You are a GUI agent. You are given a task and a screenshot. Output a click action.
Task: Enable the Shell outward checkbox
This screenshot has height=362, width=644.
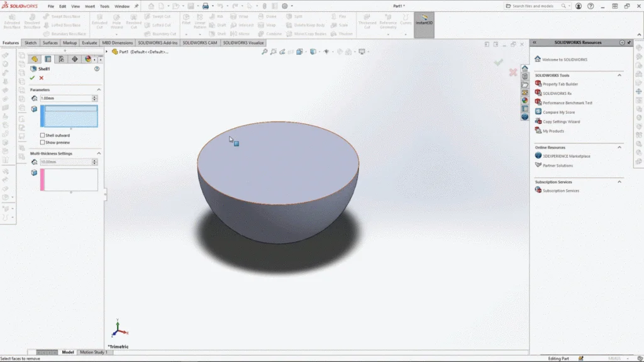pos(42,135)
